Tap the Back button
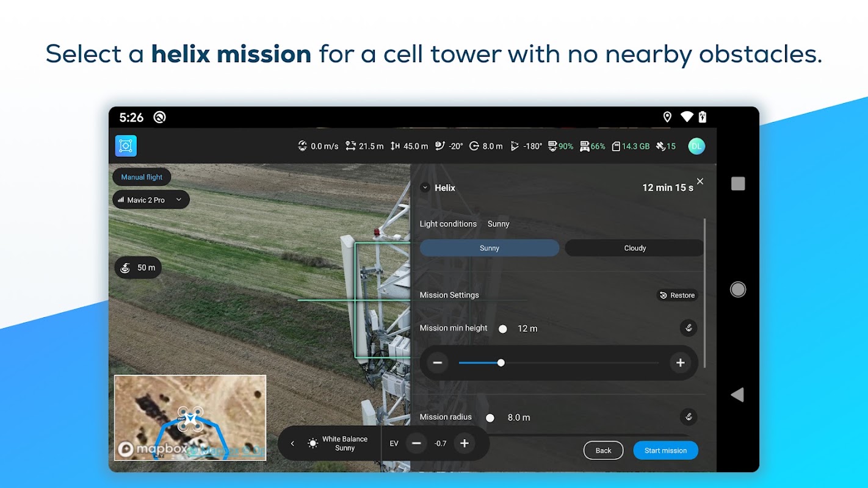This screenshot has width=868, height=488. click(x=603, y=450)
